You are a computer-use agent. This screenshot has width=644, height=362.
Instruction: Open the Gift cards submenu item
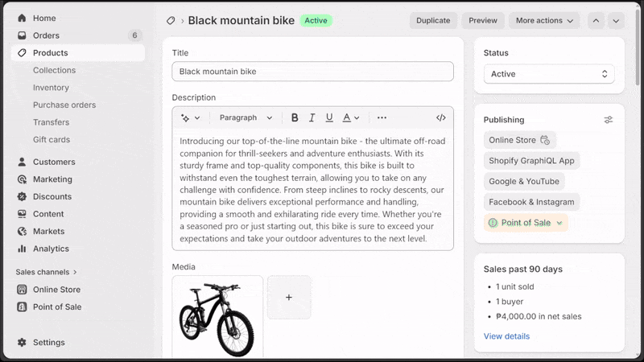52,139
